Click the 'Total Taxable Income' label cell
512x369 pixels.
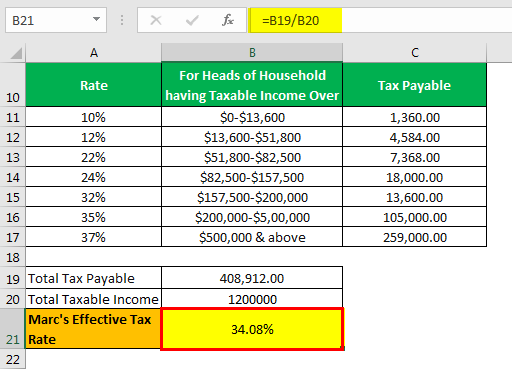click(94, 299)
